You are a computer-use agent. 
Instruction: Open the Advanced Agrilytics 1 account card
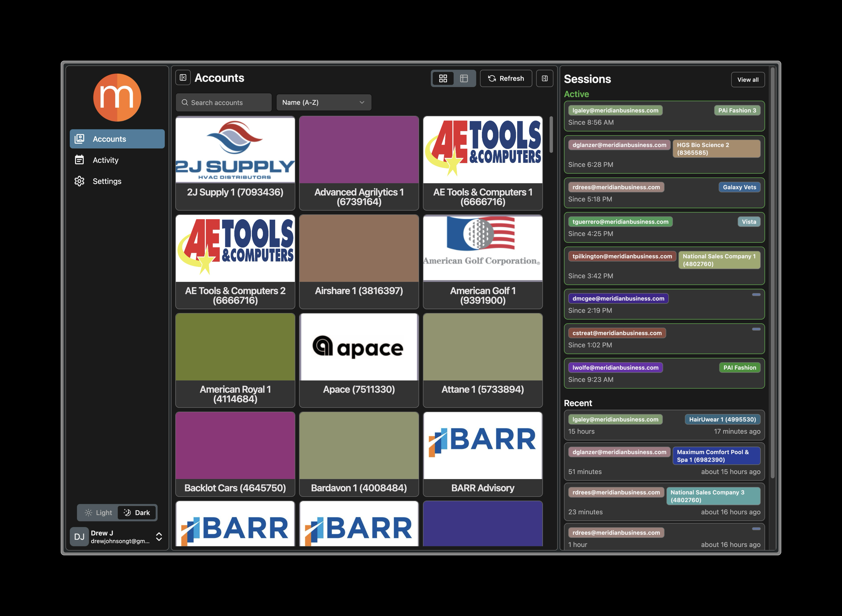pyautogui.click(x=359, y=163)
